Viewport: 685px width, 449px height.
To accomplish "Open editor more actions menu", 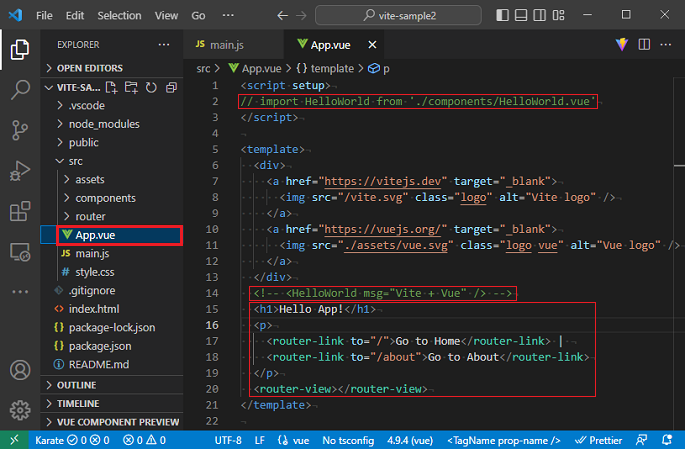I will (x=666, y=44).
